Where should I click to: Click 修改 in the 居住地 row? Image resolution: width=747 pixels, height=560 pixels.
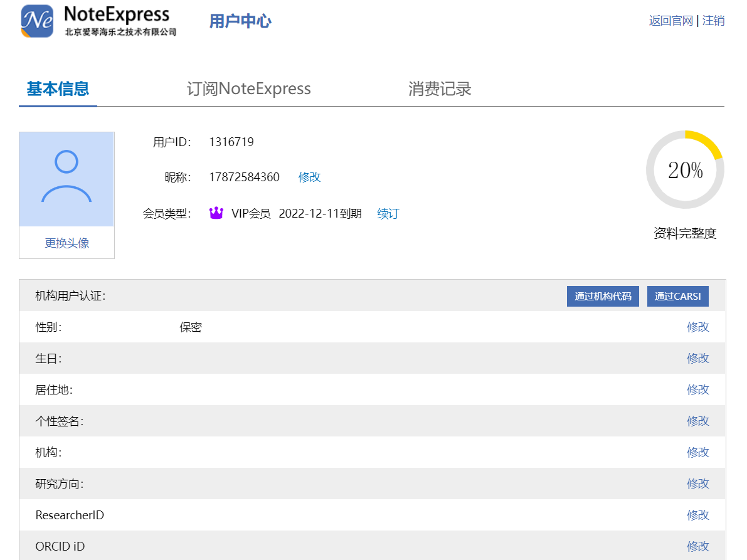[x=698, y=389]
